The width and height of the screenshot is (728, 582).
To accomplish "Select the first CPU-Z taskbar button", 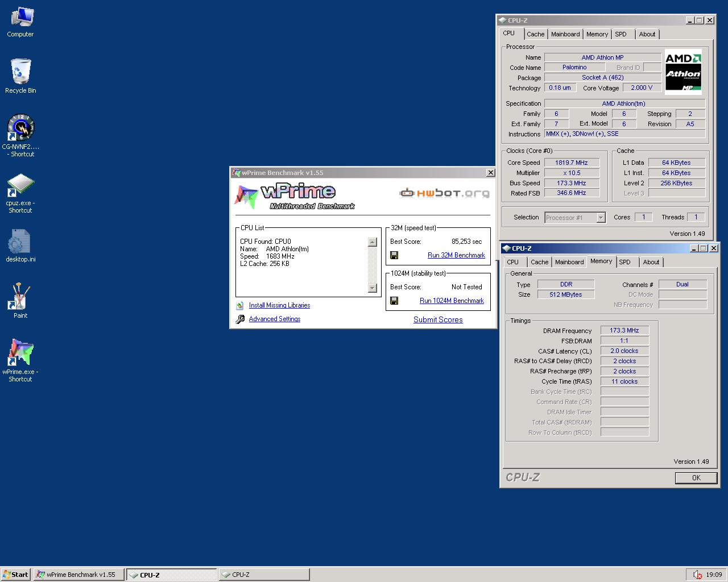I will (x=171, y=575).
